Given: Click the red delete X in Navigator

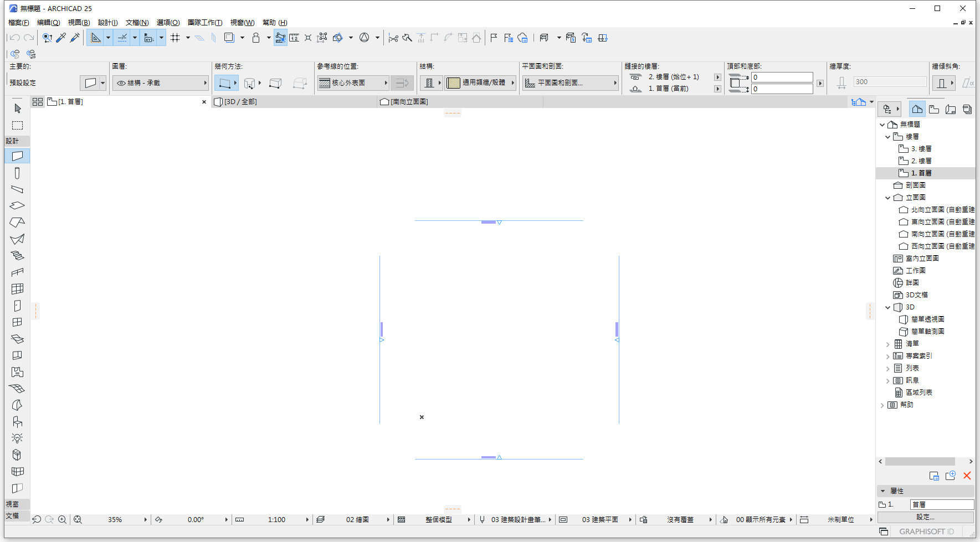Looking at the screenshot, I should point(967,476).
